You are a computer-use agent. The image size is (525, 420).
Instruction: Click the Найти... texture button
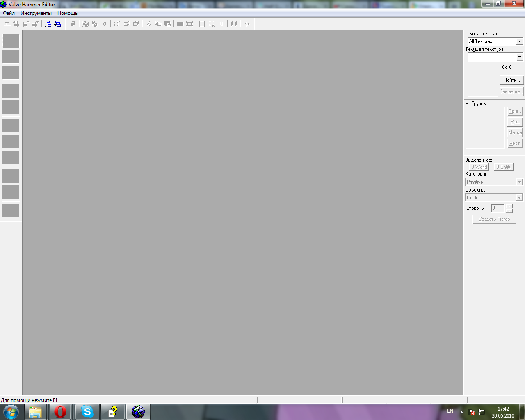[x=511, y=80]
